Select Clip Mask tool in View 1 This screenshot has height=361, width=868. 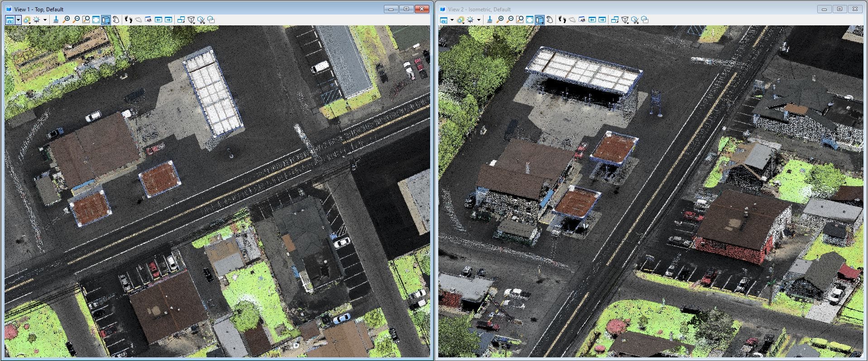pos(211,20)
